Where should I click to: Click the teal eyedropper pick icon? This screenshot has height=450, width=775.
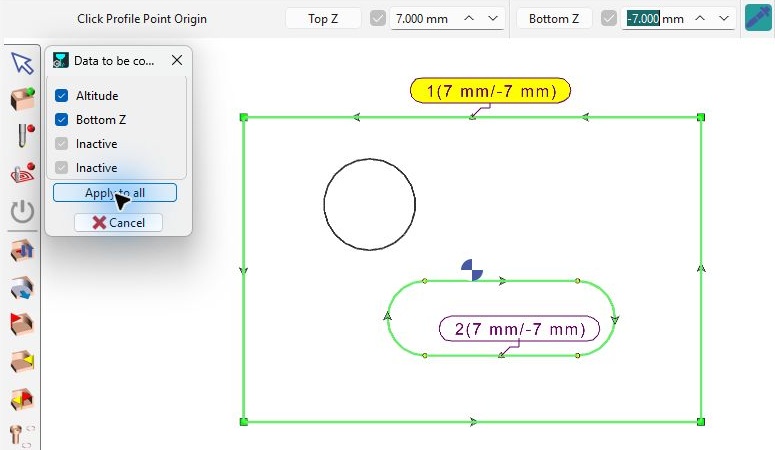pyautogui.click(x=758, y=18)
